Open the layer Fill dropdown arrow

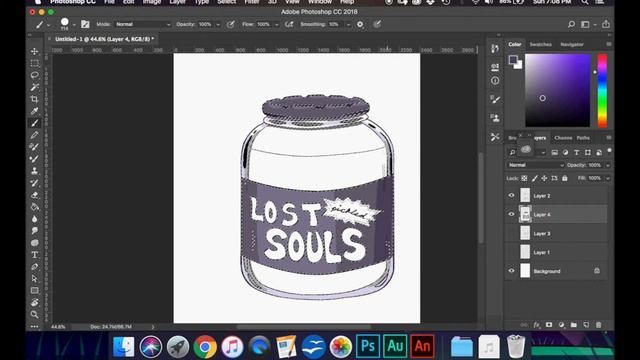608,178
